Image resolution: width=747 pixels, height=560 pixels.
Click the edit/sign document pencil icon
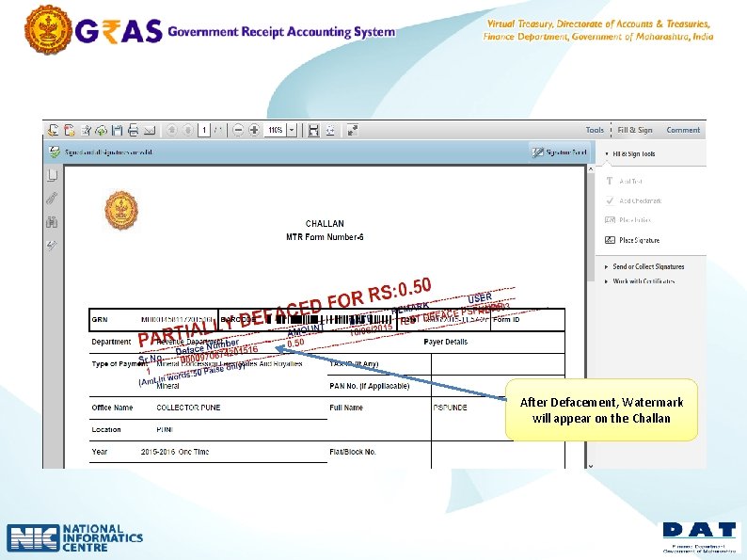(86, 130)
